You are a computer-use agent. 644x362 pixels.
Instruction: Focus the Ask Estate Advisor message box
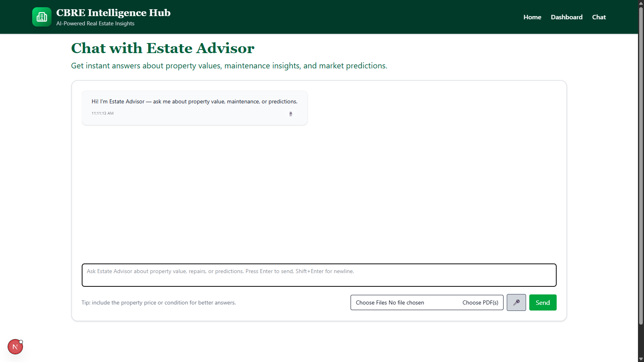[x=319, y=275]
